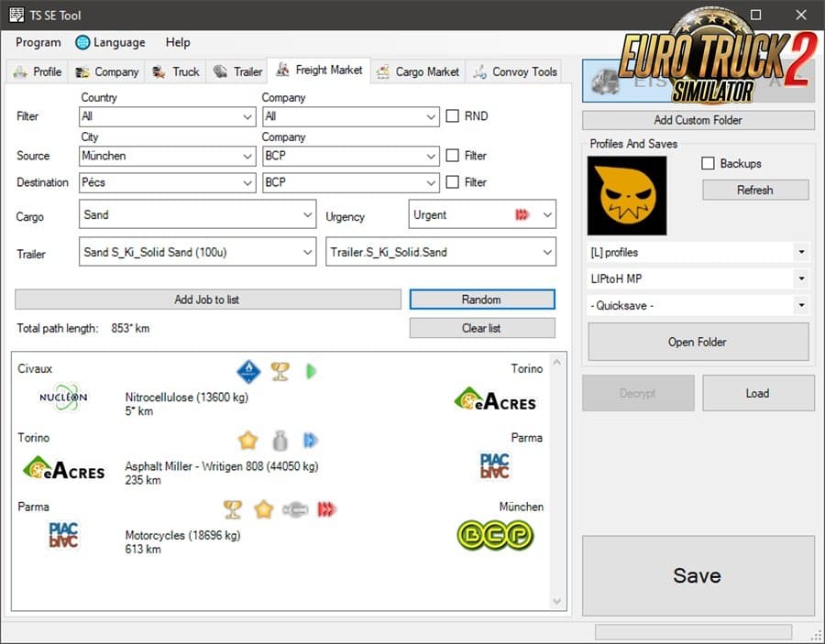Click the grey fragile cargo icon on Motorcycles job
Viewport: 825px width, 644px height.
coord(294,509)
